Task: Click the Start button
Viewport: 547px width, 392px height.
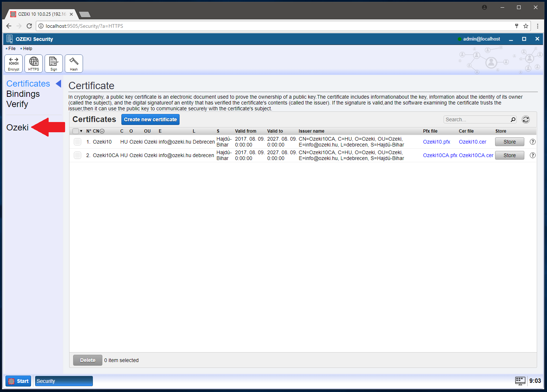Action: pyautogui.click(x=18, y=381)
